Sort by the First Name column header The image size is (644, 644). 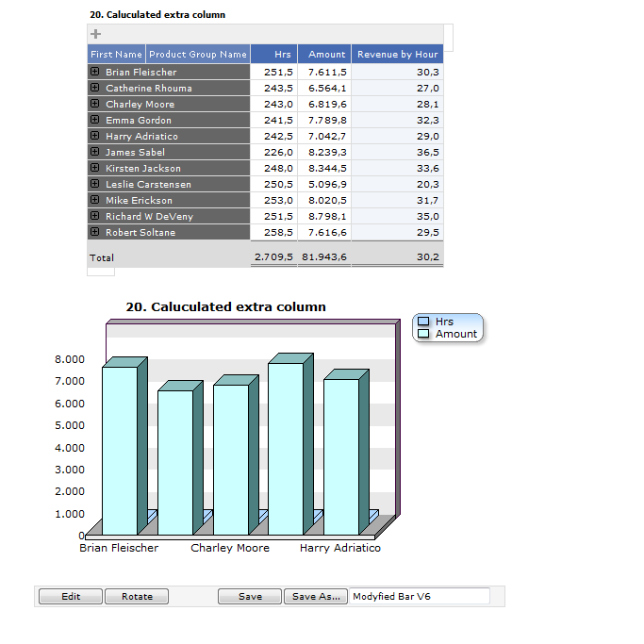[x=116, y=55]
